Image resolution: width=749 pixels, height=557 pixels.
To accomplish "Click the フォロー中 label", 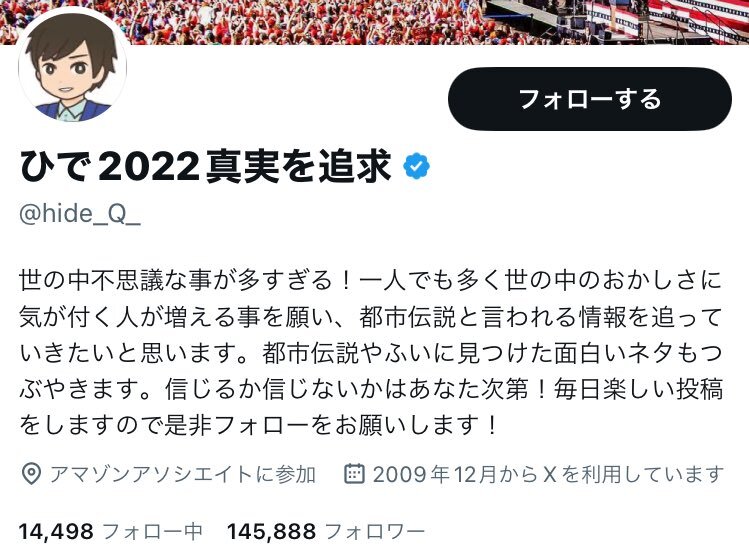I will pos(153,531).
